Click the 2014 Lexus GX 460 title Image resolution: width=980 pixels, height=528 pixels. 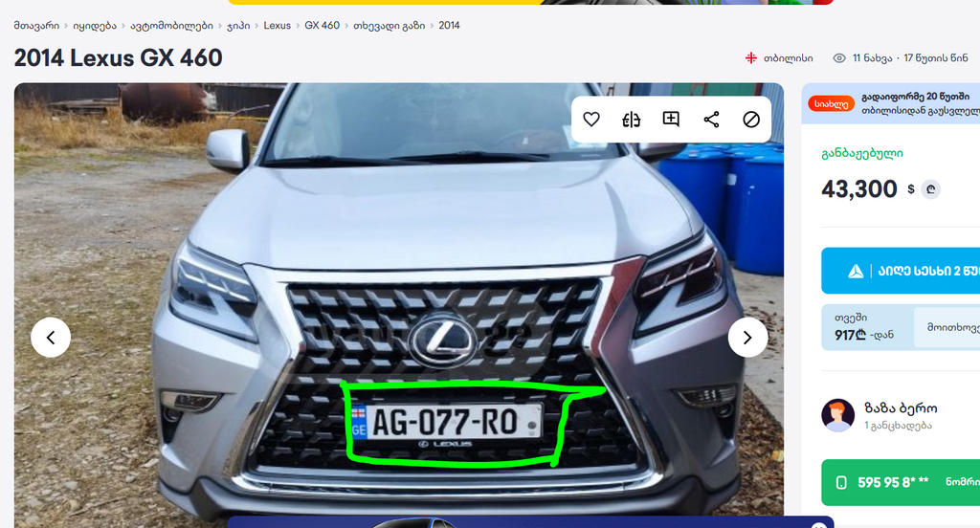point(118,58)
